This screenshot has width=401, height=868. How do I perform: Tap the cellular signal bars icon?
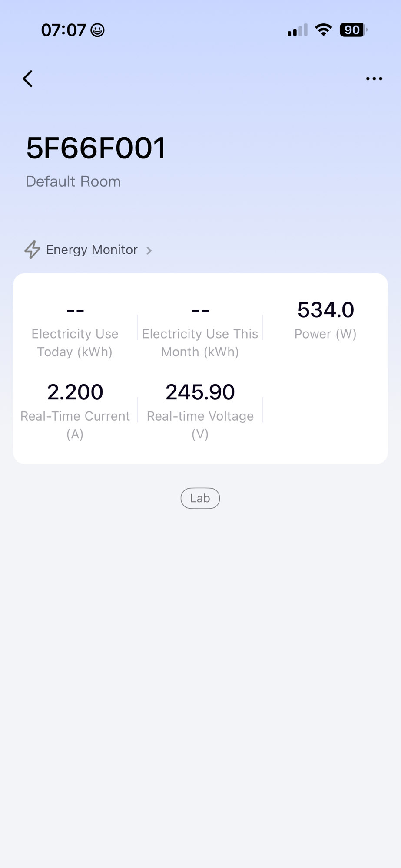(297, 30)
